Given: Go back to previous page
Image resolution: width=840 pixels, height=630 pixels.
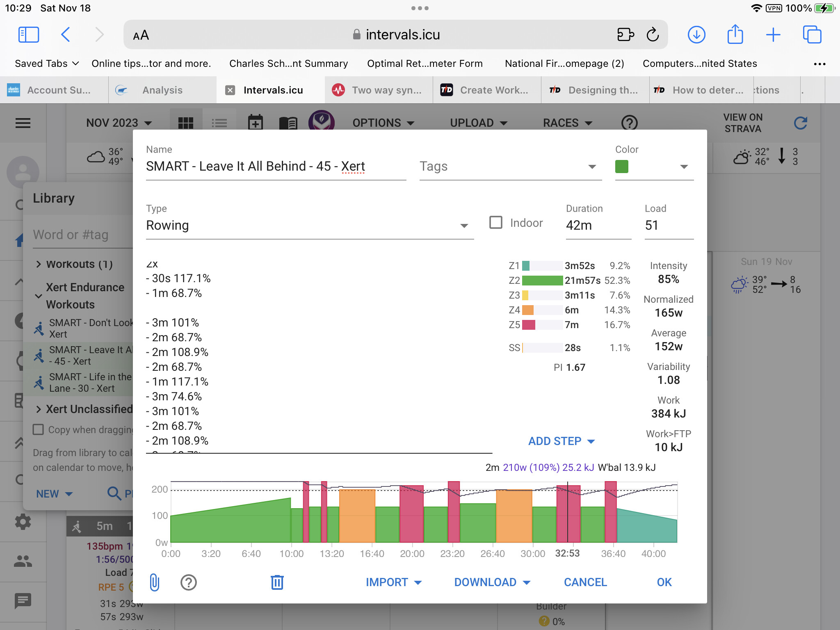Looking at the screenshot, I should pos(66,35).
